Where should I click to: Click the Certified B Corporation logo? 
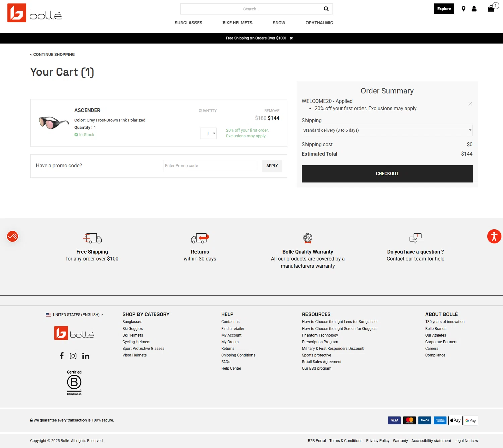click(74, 383)
